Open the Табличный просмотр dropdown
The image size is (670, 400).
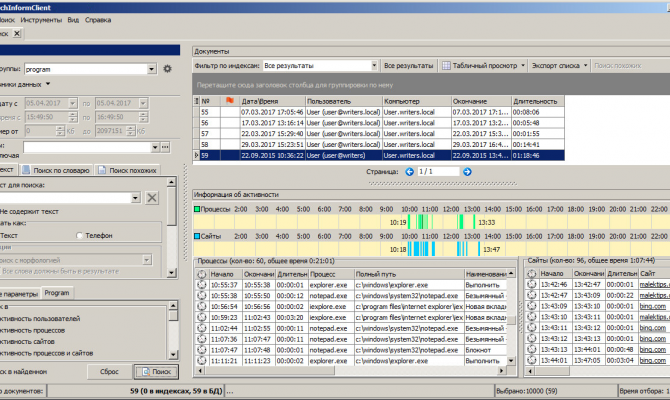coord(522,65)
